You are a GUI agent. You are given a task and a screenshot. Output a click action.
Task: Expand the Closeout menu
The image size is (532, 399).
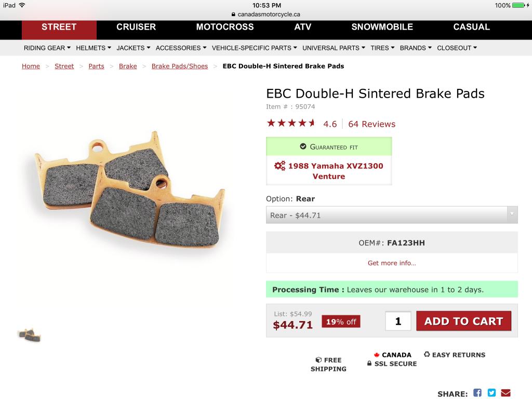(457, 48)
